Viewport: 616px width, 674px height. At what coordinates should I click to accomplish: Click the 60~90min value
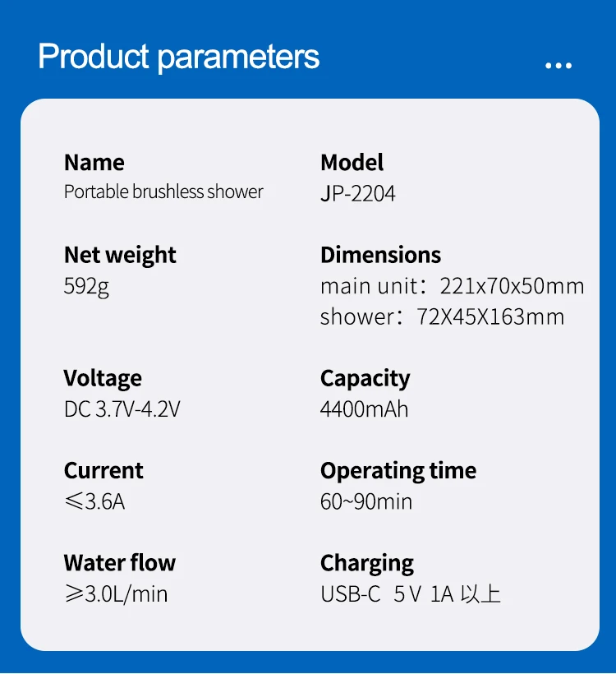tap(366, 501)
